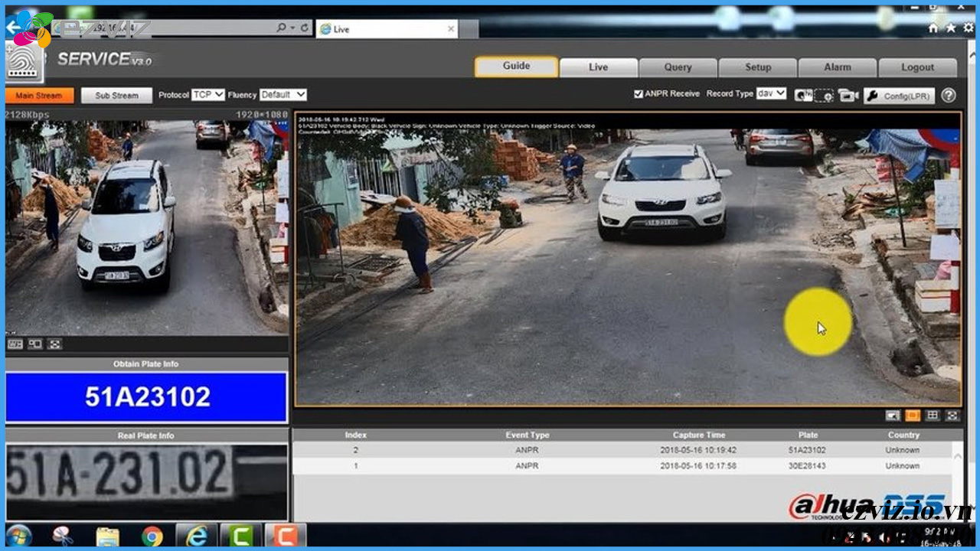This screenshot has width=980, height=551.
Task: Open the Record Type dropdown
Action: point(771,93)
